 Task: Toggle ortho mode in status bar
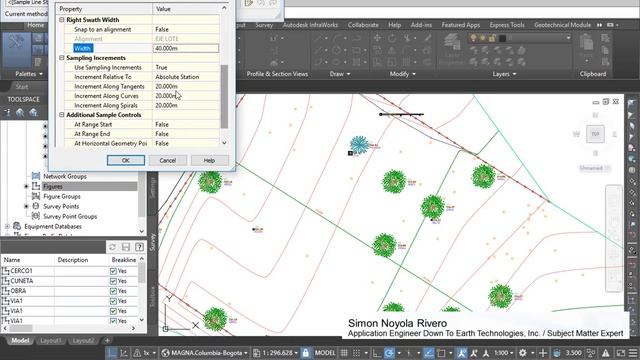[376, 353]
